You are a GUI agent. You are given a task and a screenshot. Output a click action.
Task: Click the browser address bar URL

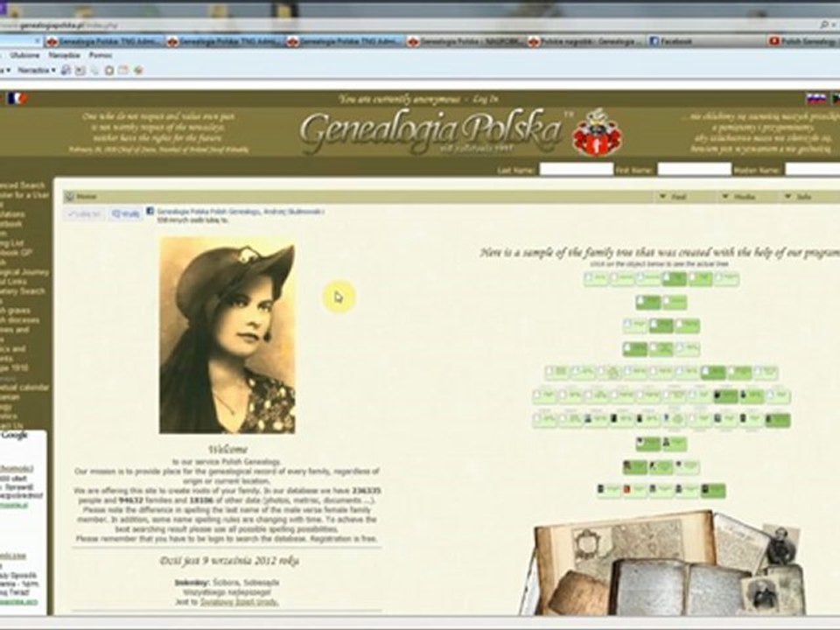click(x=59, y=25)
